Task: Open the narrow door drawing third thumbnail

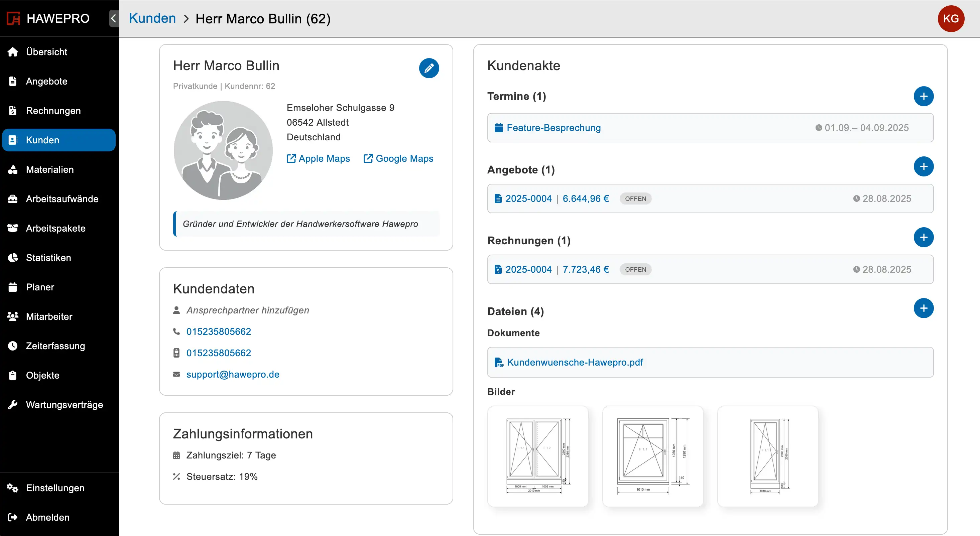Action: pos(768,456)
